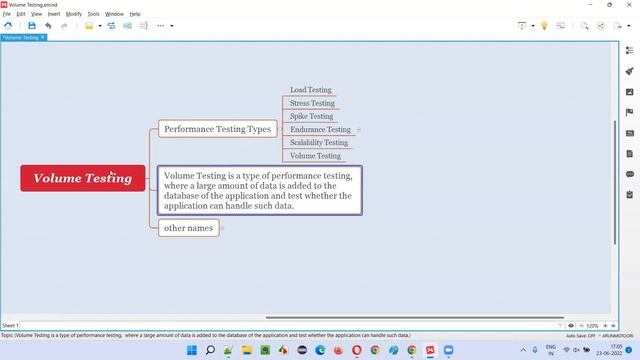Screen dimensions: 640x360
Task: Open the Themes panel in the sidebar
Action: click(629, 133)
